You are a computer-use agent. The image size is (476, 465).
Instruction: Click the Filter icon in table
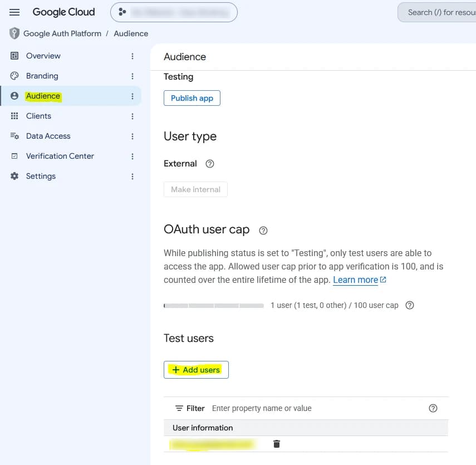[179, 408]
